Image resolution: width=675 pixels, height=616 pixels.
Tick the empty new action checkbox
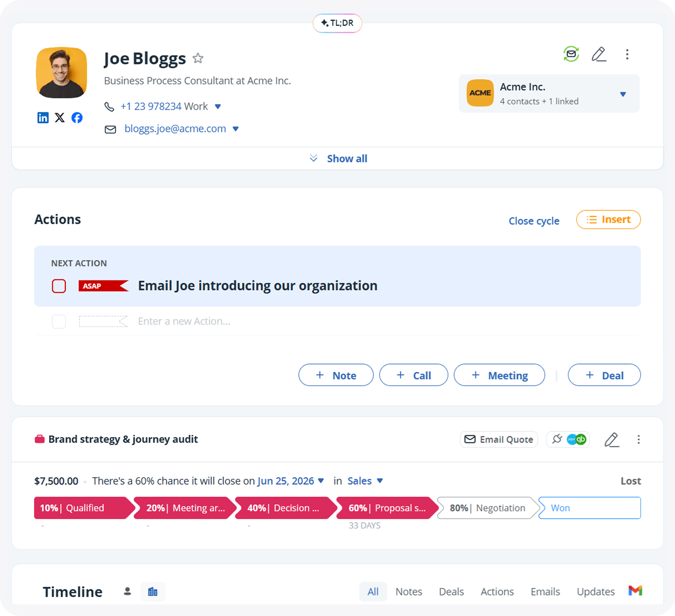[59, 321]
